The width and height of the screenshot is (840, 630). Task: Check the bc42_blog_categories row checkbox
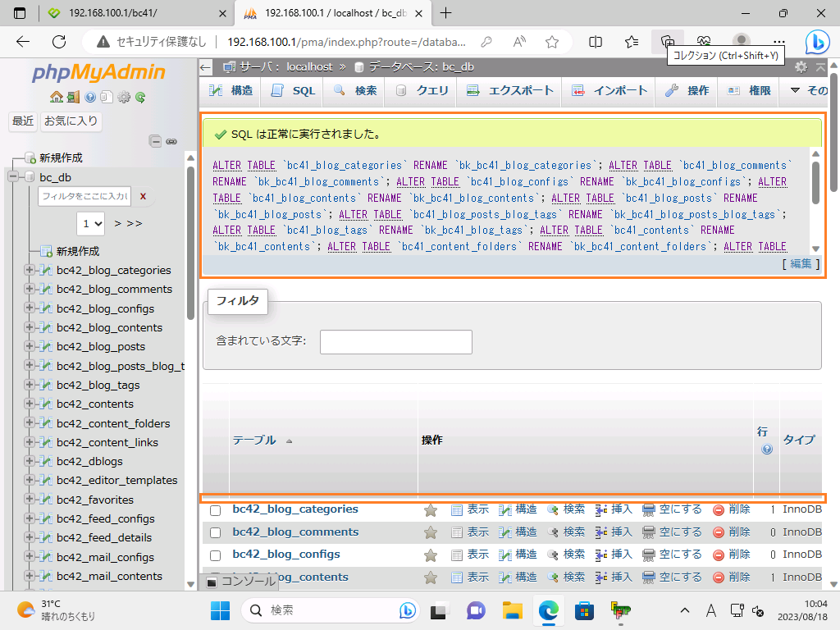point(216,510)
